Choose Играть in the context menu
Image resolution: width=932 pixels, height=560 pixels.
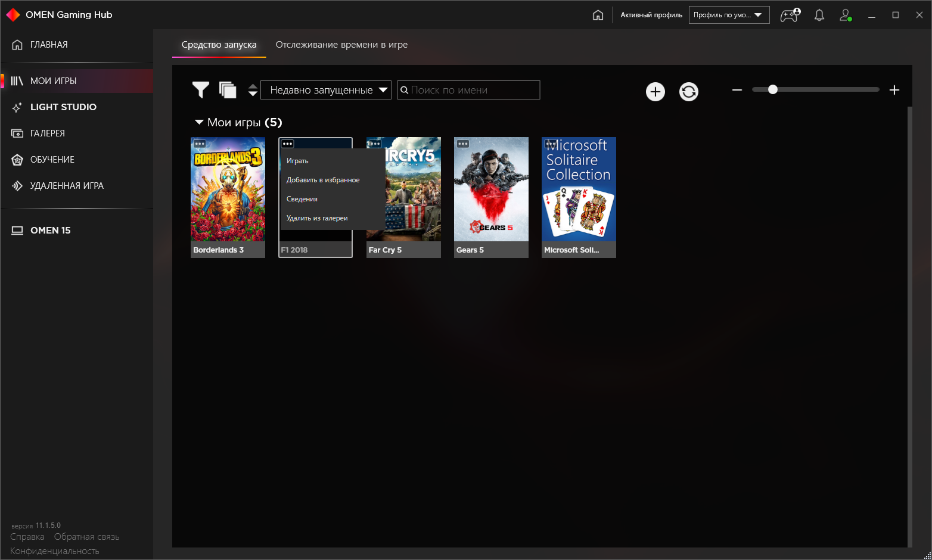pos(333,161)
